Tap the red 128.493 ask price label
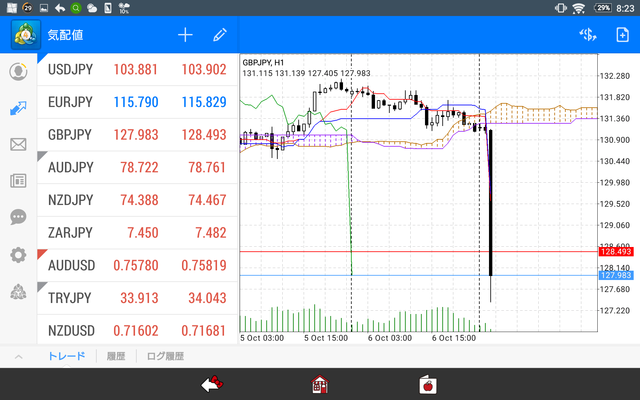640x400 pixels. [616, 251]
